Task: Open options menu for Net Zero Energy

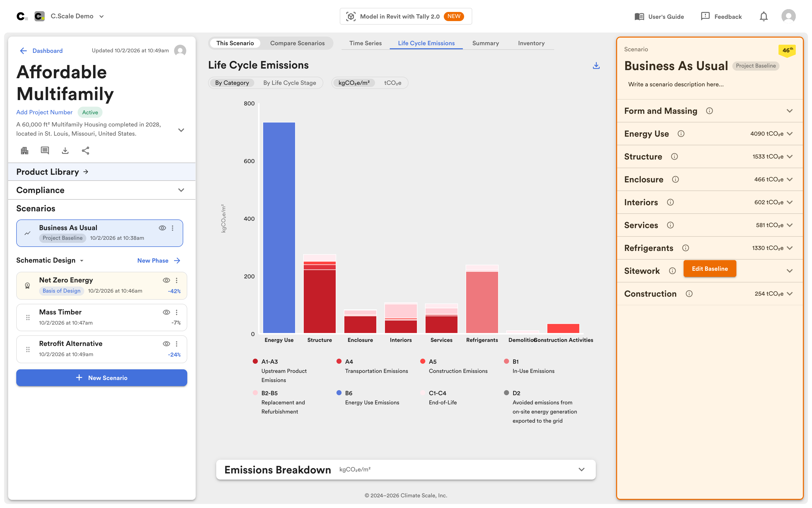Action: [177, 280]
